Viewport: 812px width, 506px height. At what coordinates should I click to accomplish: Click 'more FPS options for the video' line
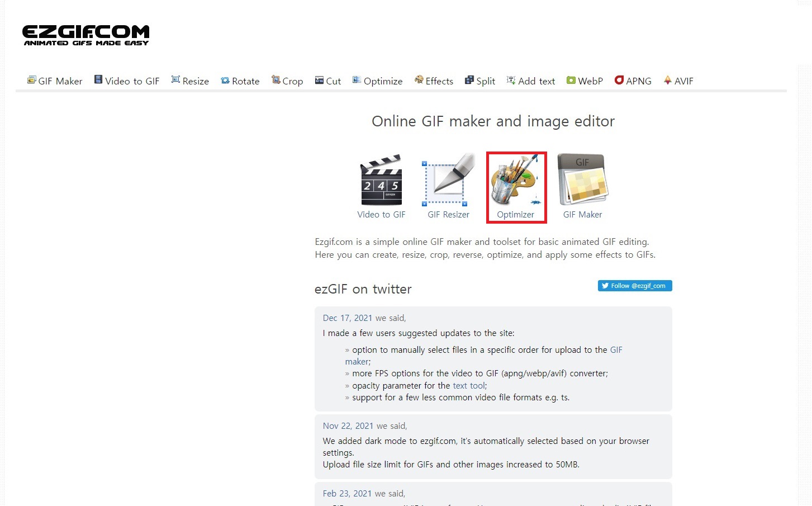click(480, 373)
